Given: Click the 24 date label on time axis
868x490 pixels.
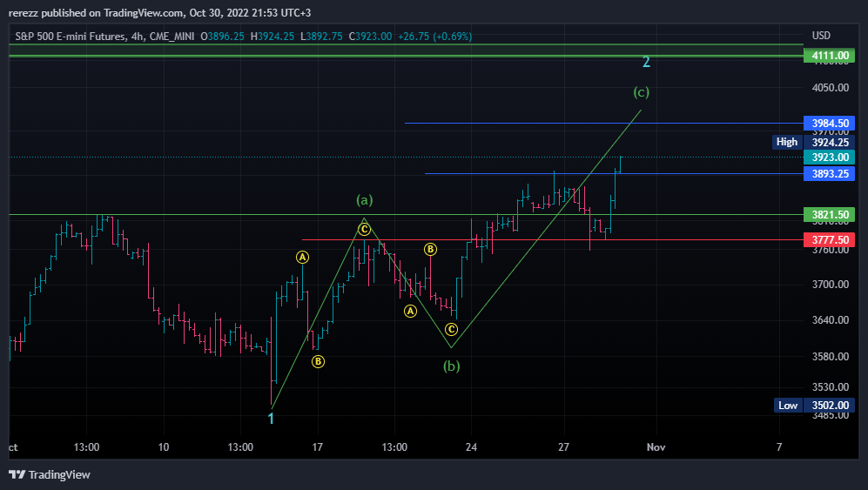Looking at the screenshot, I should (471, 446).
